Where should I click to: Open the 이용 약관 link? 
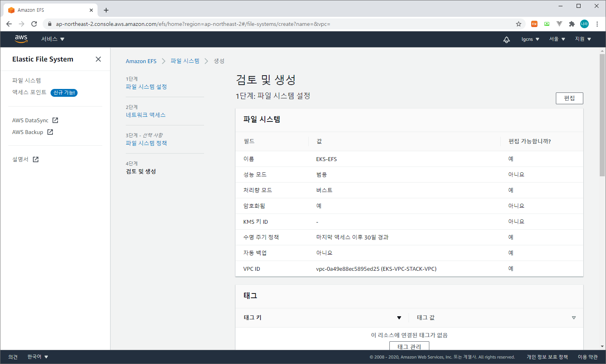click(588, 357)
